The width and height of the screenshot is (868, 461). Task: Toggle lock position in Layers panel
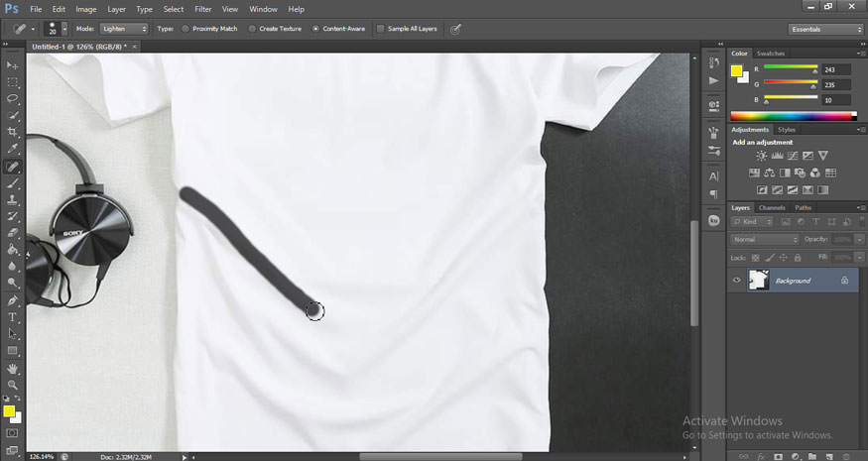pos(784,258)
